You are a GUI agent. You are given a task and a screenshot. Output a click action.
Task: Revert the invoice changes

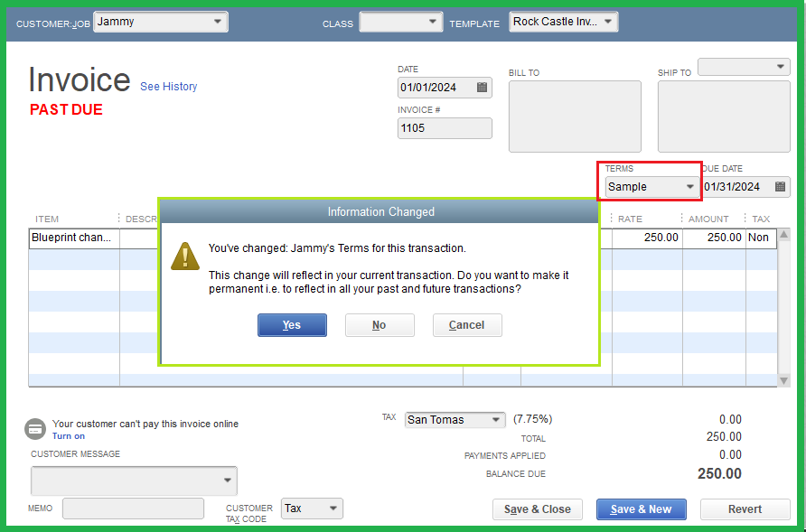(x=745, y=509)
